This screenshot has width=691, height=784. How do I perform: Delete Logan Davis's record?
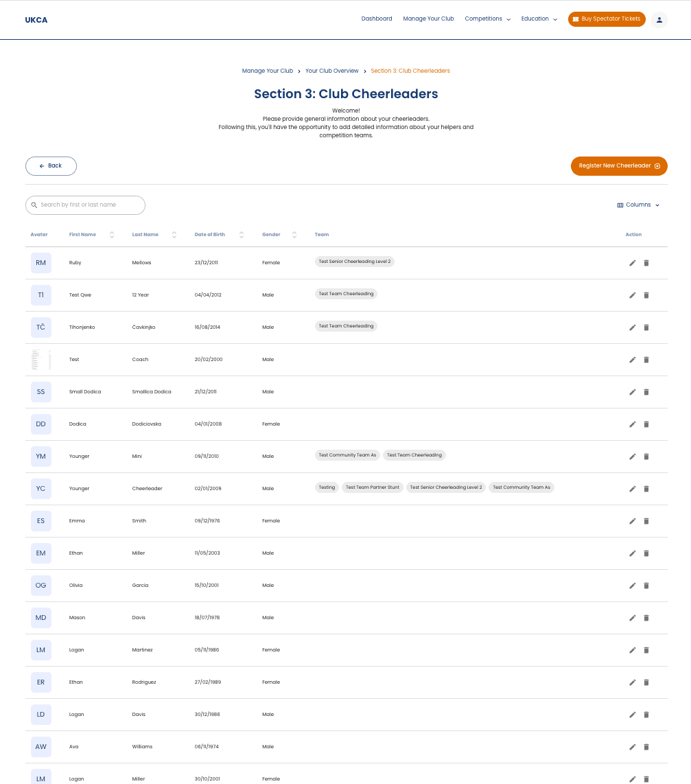point(646,715)
